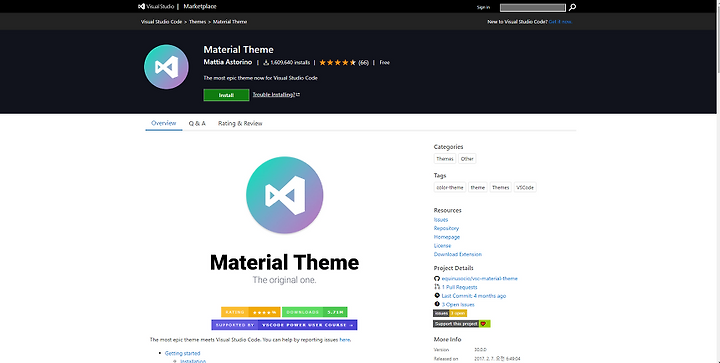This screenshot has width=720, height=363.
Task: Focus the marketplace search field
Action: tap(533, 7)
